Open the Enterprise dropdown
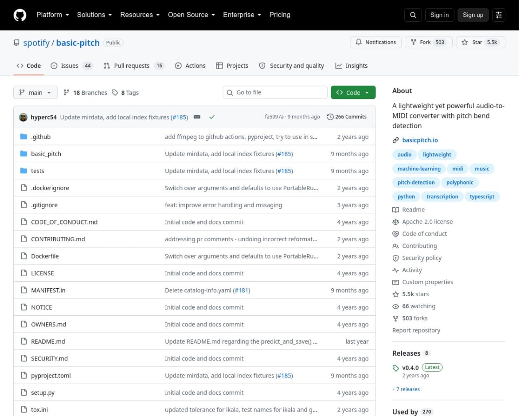This screenshot has height=416, width=532. [242, 15]
